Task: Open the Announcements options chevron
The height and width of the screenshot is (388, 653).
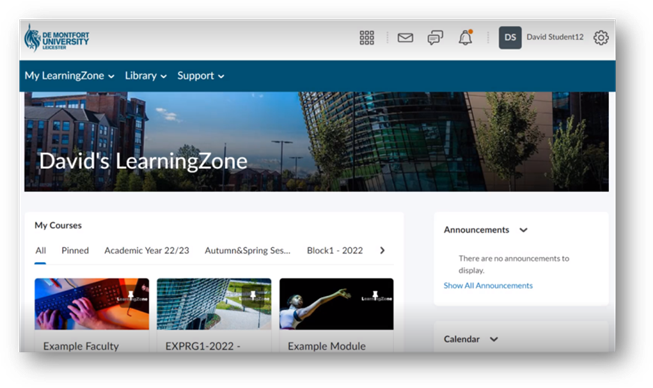Action: coord(523,230)
